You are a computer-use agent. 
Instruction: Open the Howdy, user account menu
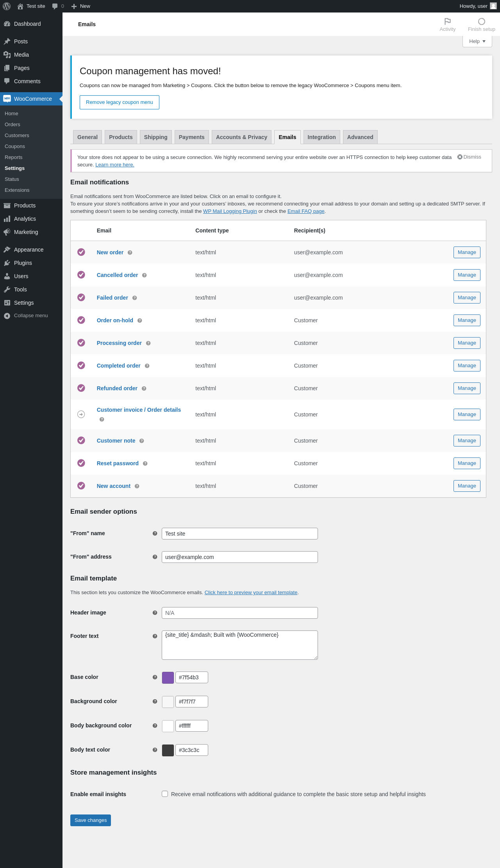(478, 6)
